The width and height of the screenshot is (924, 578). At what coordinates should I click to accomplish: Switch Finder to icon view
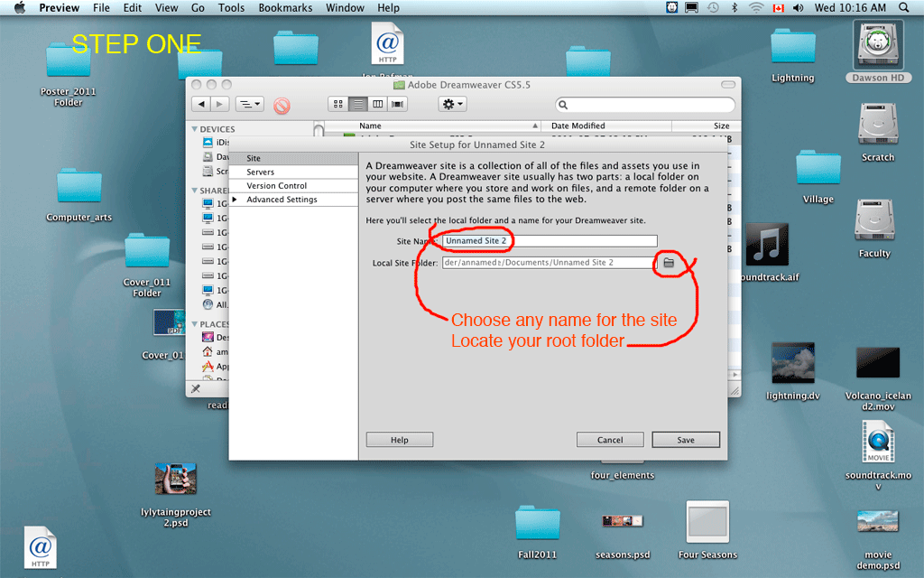tap(338, 105)
